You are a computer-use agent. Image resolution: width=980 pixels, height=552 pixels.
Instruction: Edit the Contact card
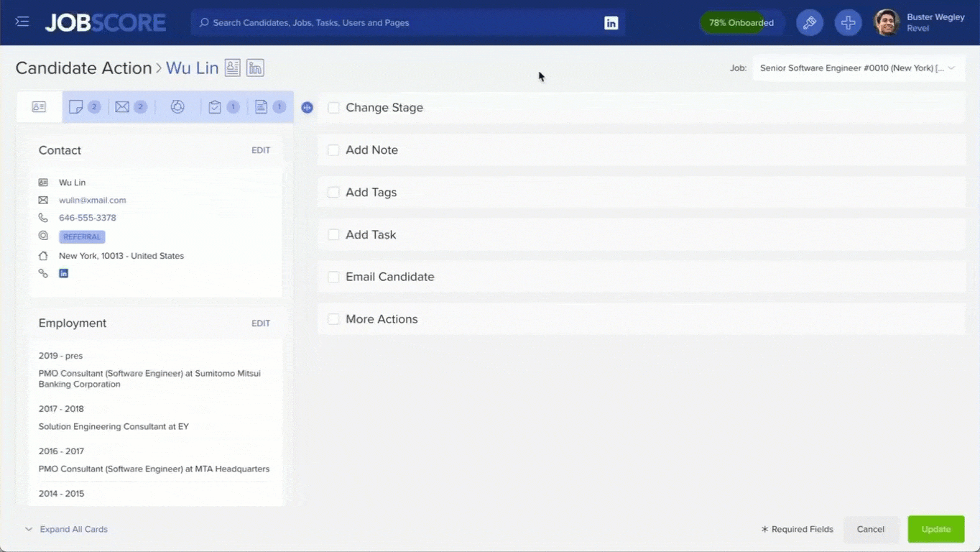pos(261,150)
